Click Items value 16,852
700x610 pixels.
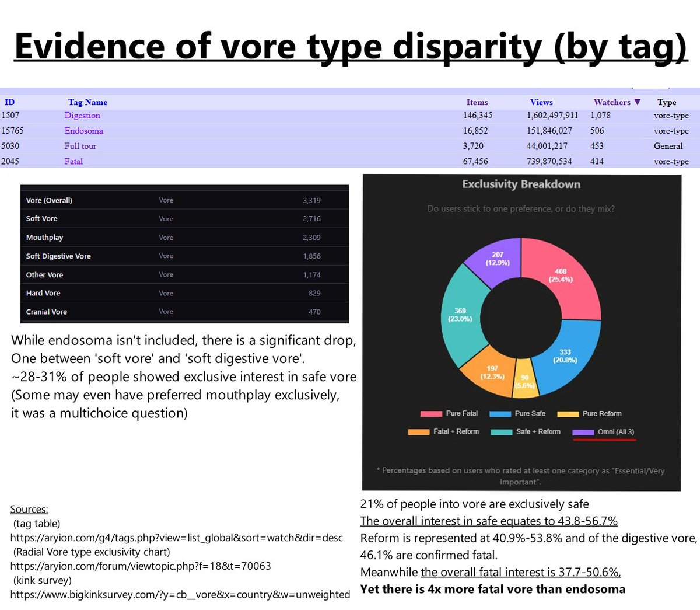point(475,131)
